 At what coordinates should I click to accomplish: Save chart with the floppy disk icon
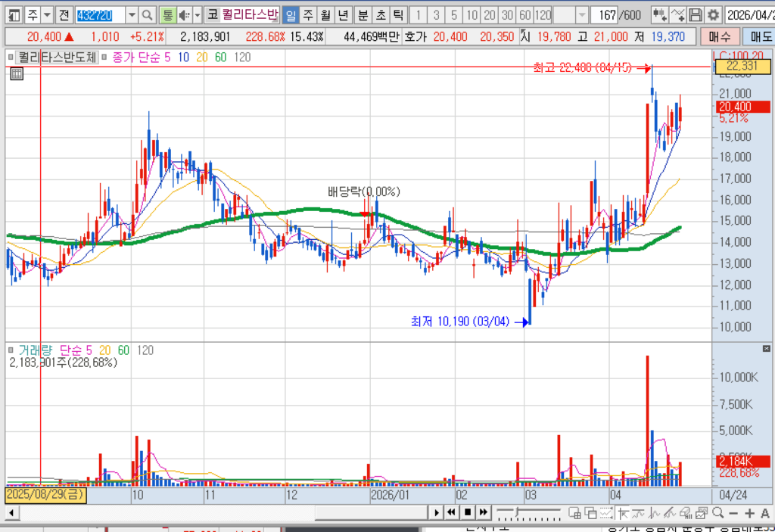(x=696, y=15)
